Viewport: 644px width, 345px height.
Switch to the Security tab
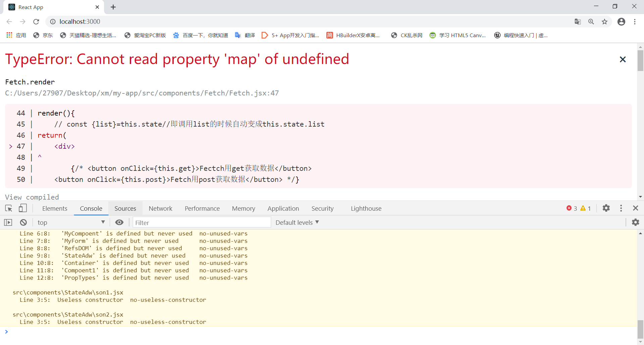click(x=322, y=208)
